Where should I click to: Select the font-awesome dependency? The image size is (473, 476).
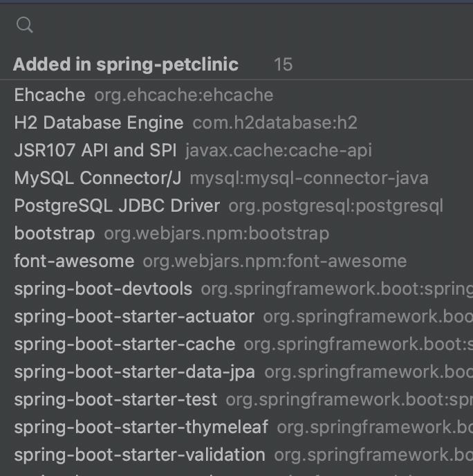click(x=74, y=262)
